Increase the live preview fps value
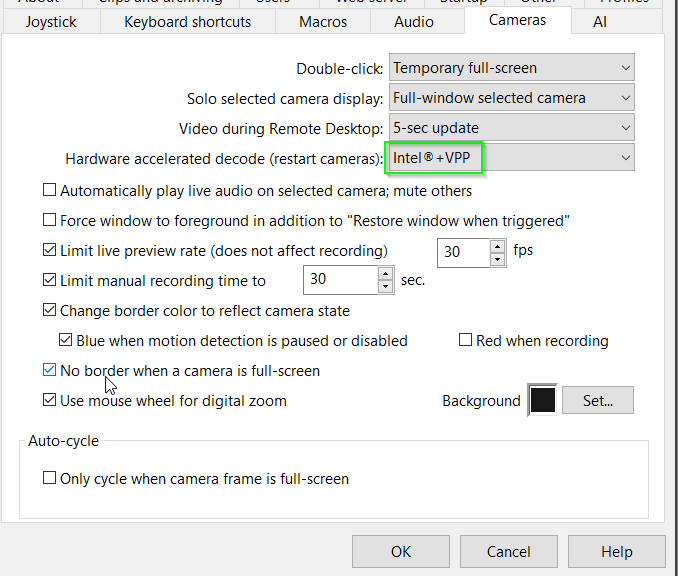Viewport: 678px width, 576px height. tap(498, 246)
